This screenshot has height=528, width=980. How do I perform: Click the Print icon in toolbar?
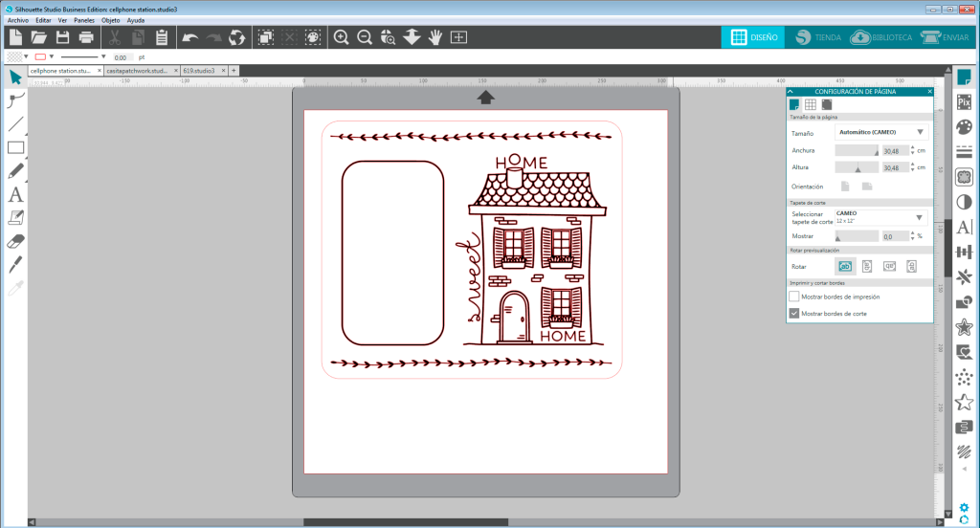click(x=86, y=37)
